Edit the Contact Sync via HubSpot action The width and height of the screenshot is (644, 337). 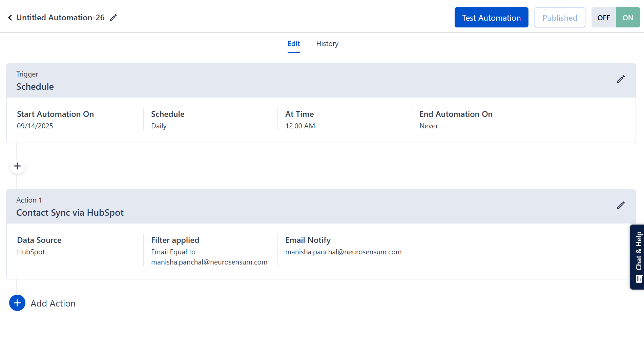click(x=621, y=206)
